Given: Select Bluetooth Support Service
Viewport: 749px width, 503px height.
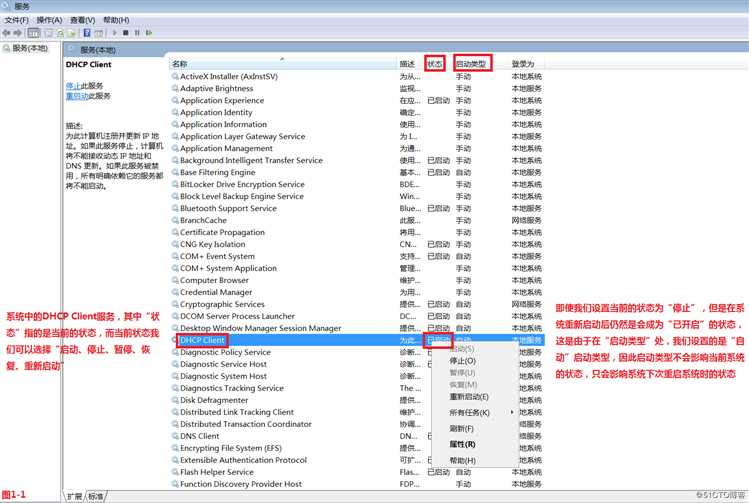Looking at the screenshot, I should tap(228, 208).
